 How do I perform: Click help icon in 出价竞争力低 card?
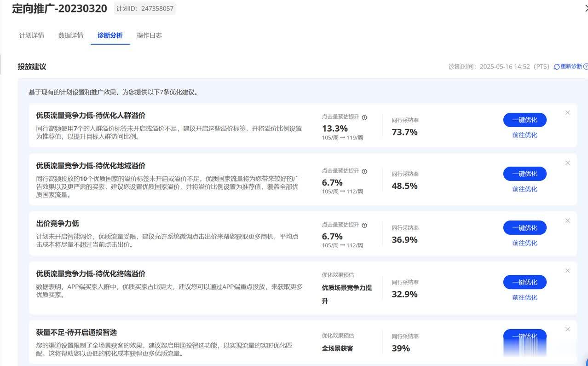click(x=364, y=225)
